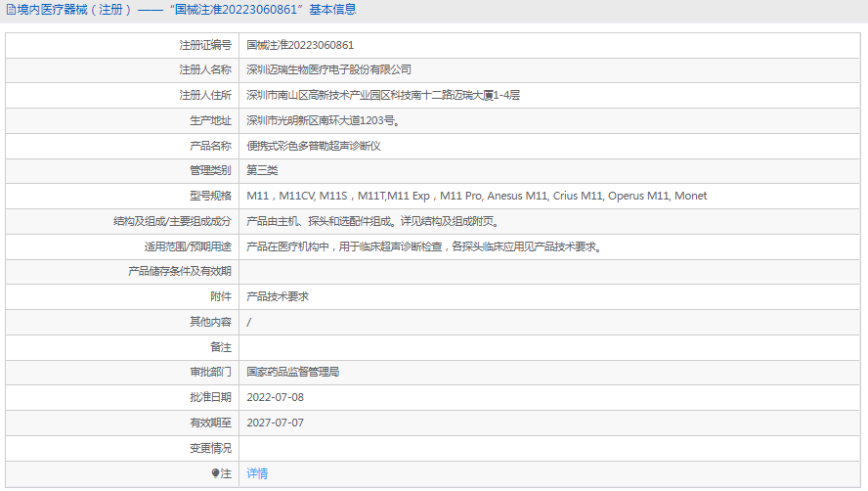Viewport: 868px width, 491px height.
Task: Click the 产品名称 row label
Action: [x=210, y=147]
